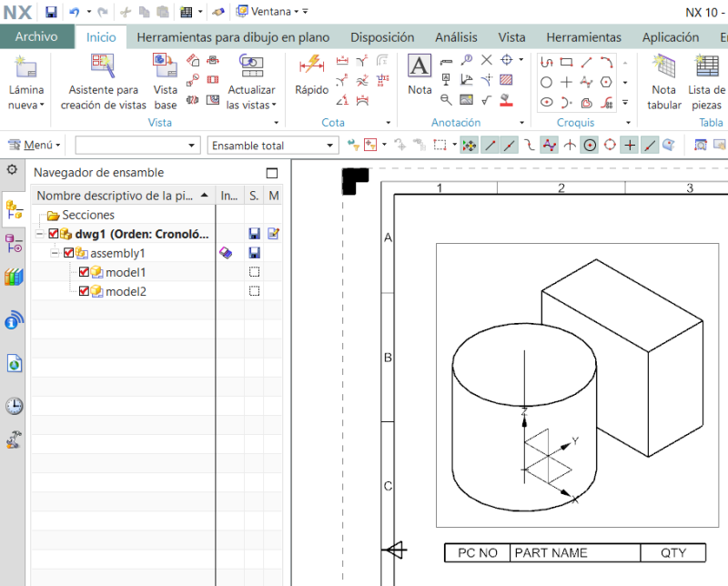Click the center mark icon in Anotación
This screenshot has width=728, height=586.
(507, 60)
